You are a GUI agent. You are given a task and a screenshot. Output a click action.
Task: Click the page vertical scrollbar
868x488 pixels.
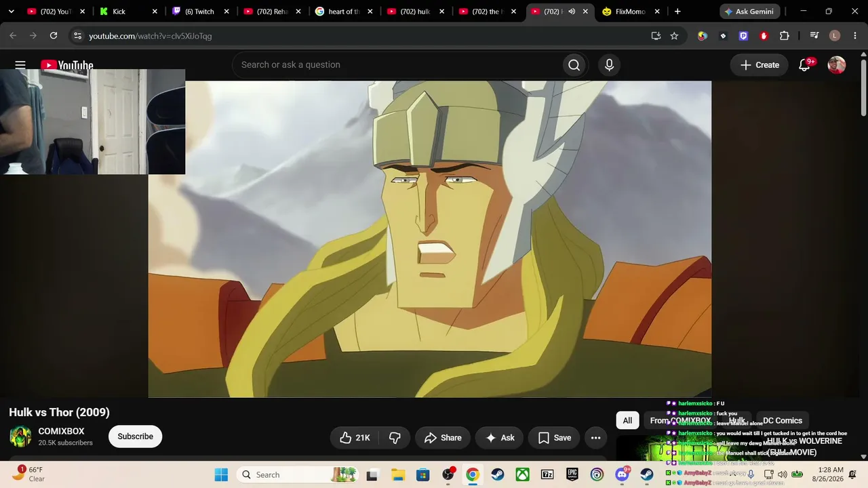coord(863,88)
